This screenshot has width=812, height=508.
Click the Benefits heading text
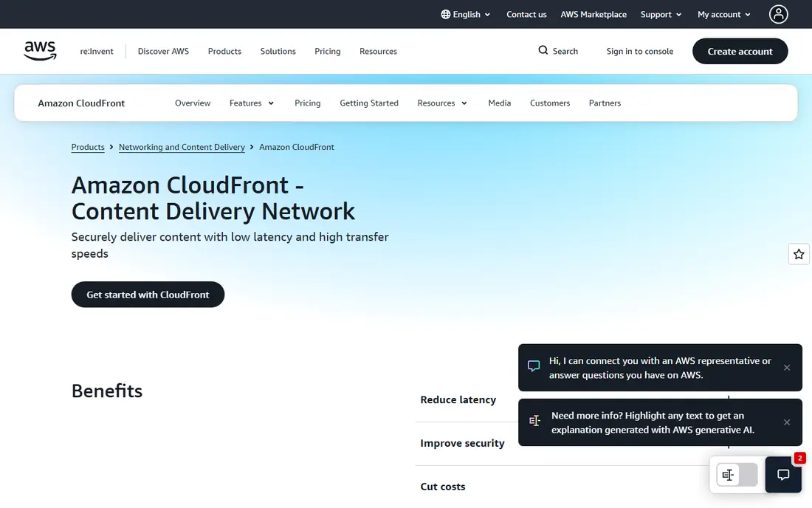pyautogui.click(x=107, y=391)
